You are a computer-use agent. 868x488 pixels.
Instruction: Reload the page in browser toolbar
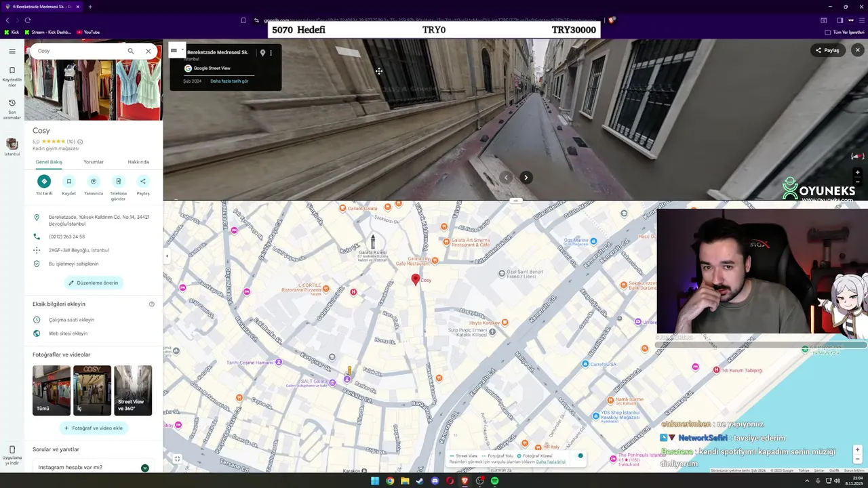pos(28,20)
